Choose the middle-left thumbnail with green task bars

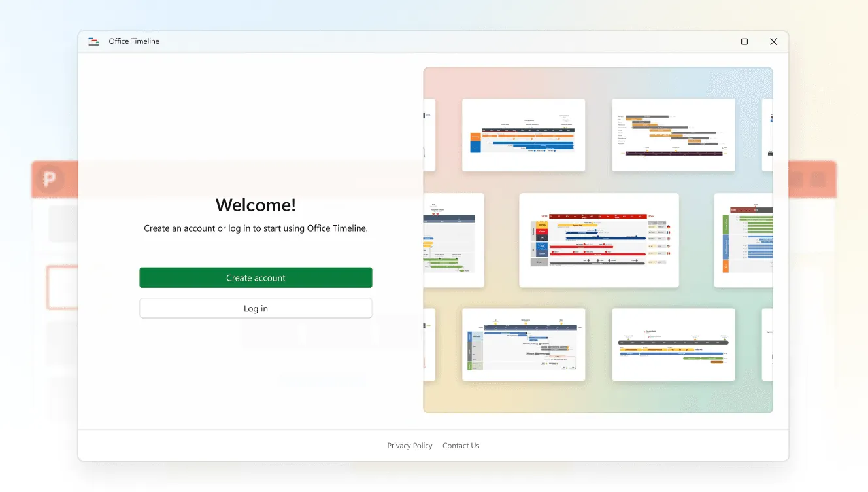coord(454,240)
